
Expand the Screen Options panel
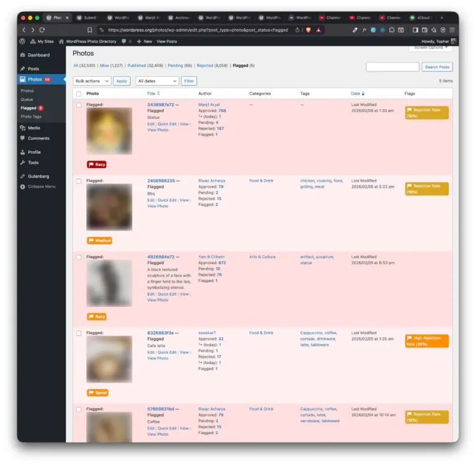[x=431, y=48]
